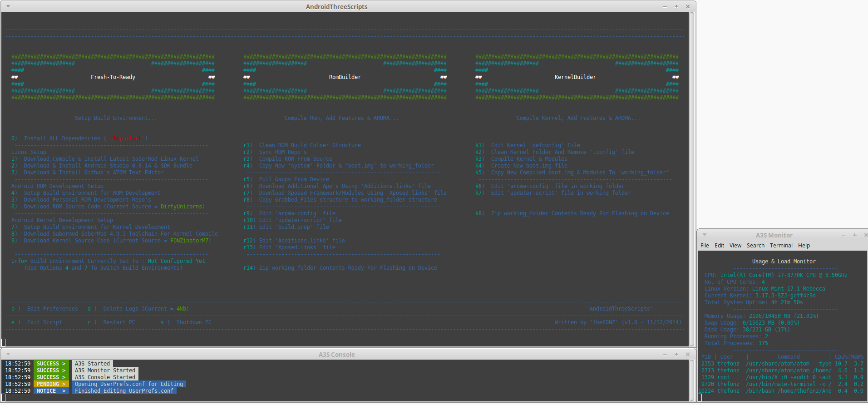Click 'Setup Build Environment for Kernel Development'
Image resolution: width=868 pixels, height=405 pixels.
(91, 227)
